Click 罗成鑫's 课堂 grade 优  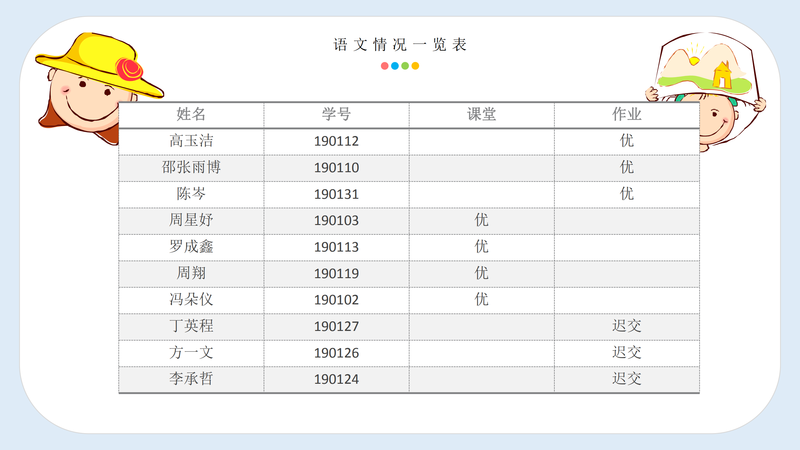[x=482, y=246]
